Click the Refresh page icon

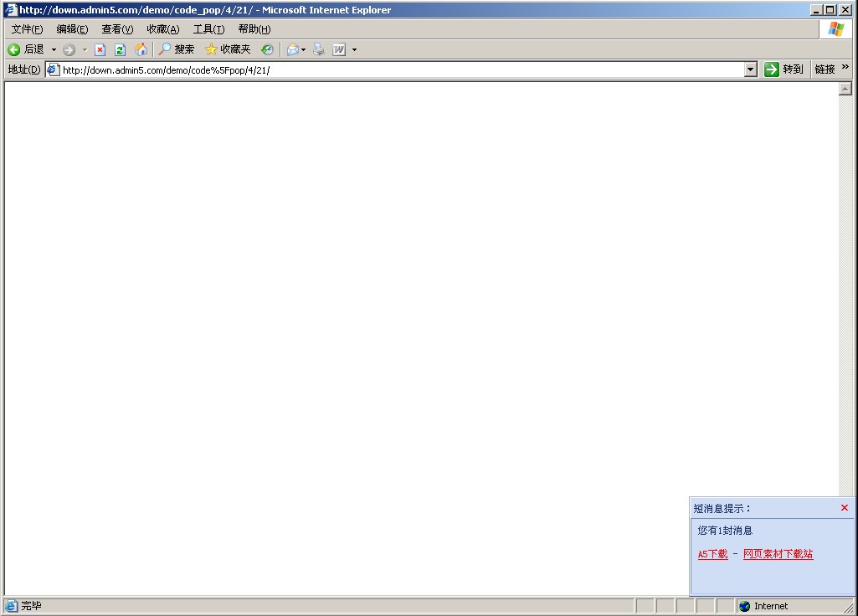pos(120,49)
